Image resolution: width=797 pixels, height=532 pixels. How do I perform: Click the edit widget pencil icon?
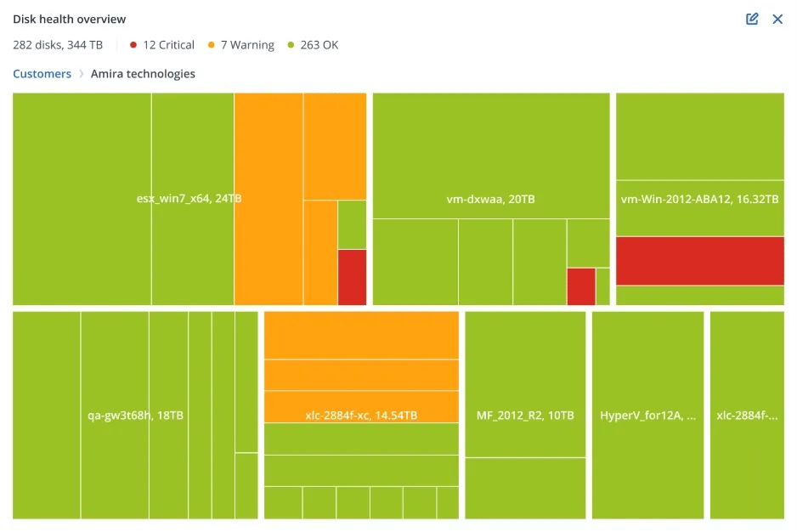(x=752, y=19)
